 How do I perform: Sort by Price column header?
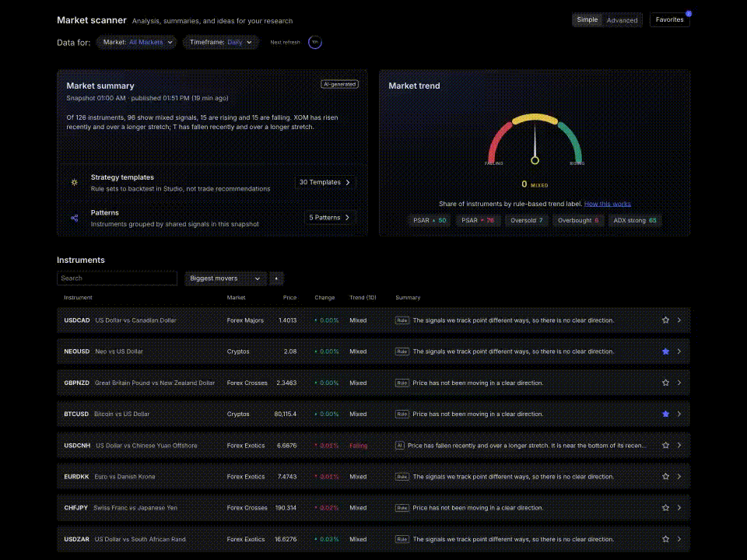[289, 298]
